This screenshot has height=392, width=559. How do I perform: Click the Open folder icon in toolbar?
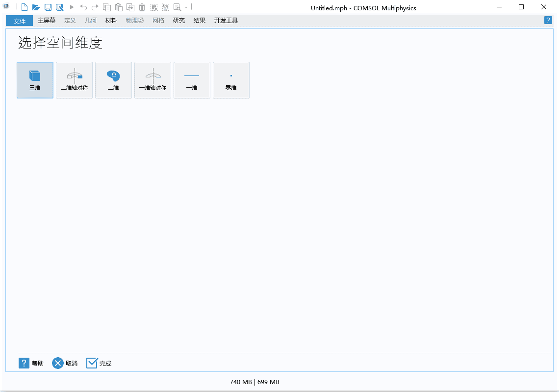[x=36, y=7]
